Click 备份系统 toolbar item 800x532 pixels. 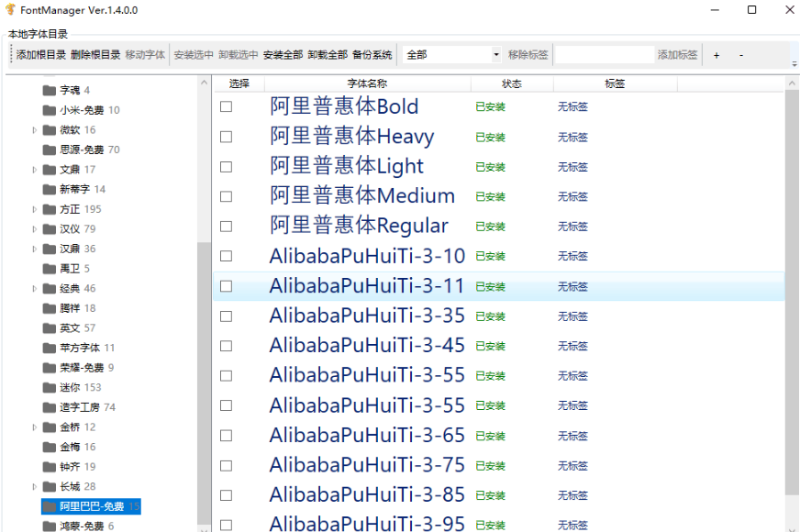pos(372,55)
